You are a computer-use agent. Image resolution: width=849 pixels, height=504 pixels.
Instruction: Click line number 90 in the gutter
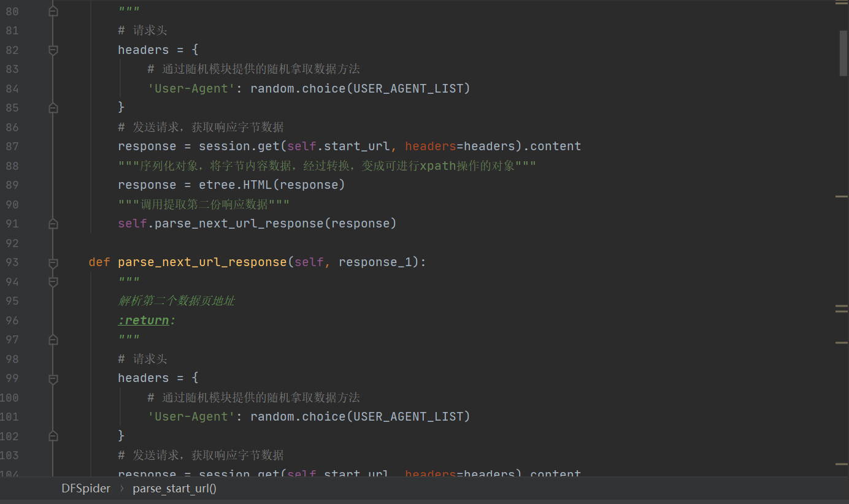point(12,205)
